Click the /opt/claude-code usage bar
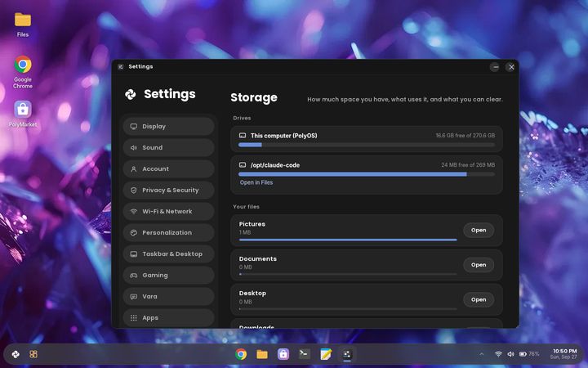Viewport: 588px width, 368px height. click(x=367, y=174)
